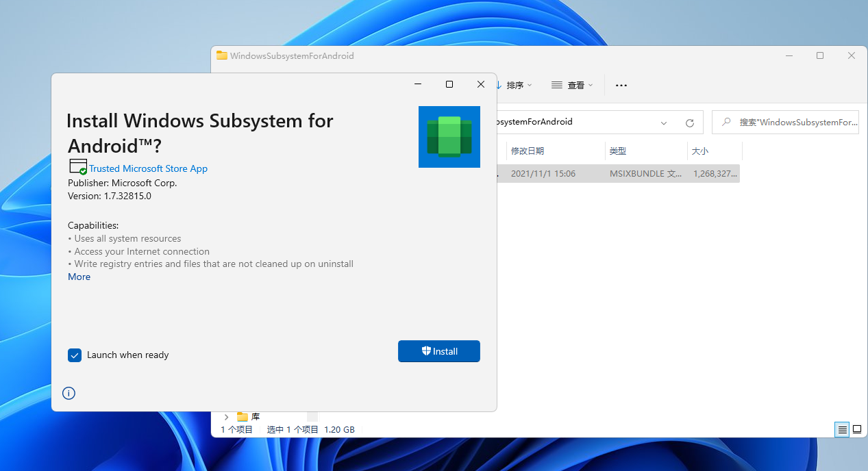Switch to large icons view in status bar

pos(857,430)
